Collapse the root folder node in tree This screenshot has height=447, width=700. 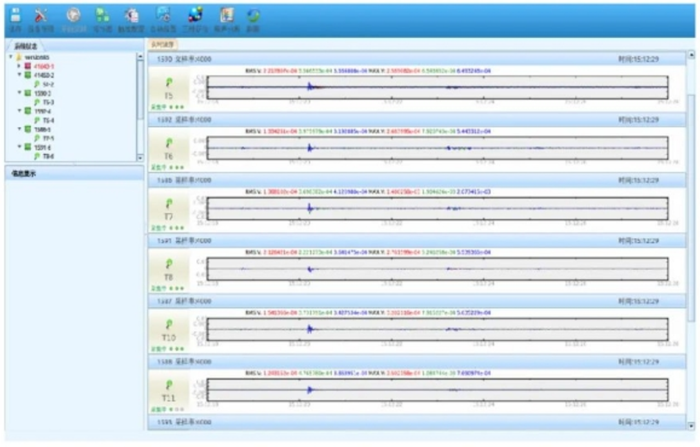pyautogui.click(x=11, y=57)
